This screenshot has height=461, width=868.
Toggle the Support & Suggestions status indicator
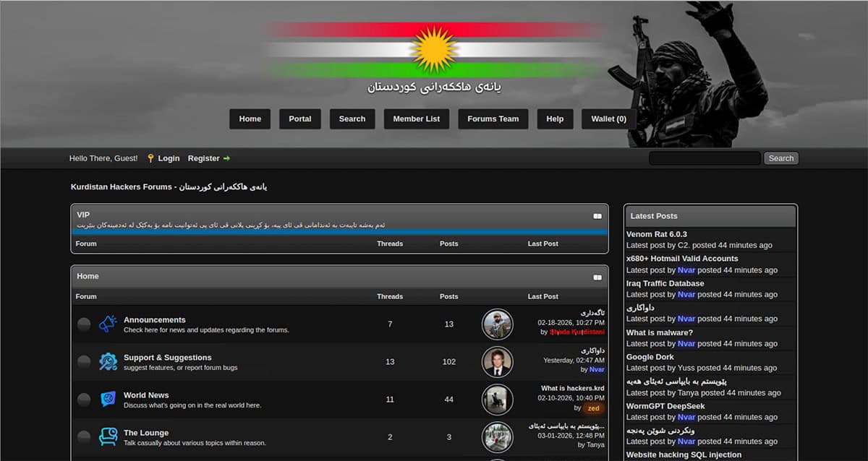(84, 361)
